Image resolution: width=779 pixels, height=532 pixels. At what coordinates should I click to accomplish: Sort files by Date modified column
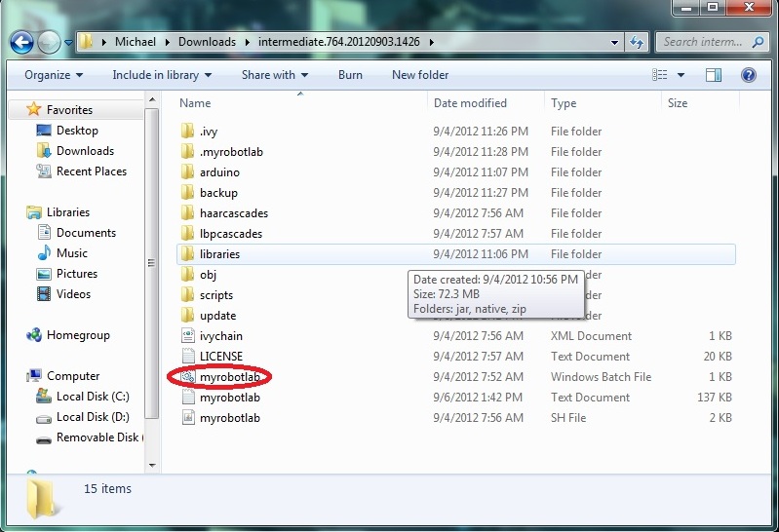pyautogui.click(x=470, y=103)
